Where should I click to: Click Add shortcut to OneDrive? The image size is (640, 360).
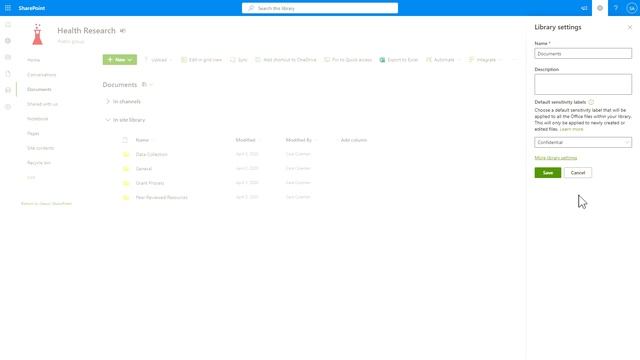286,60
